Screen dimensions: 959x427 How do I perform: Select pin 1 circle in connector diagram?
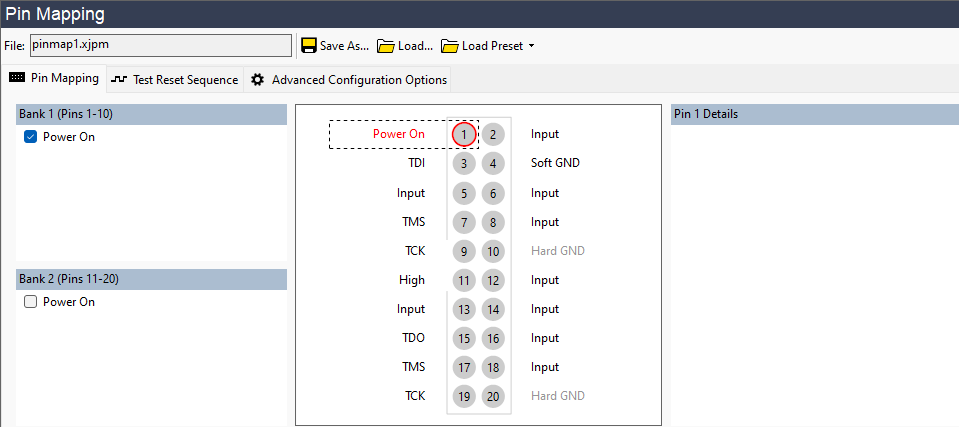(464, 134)
